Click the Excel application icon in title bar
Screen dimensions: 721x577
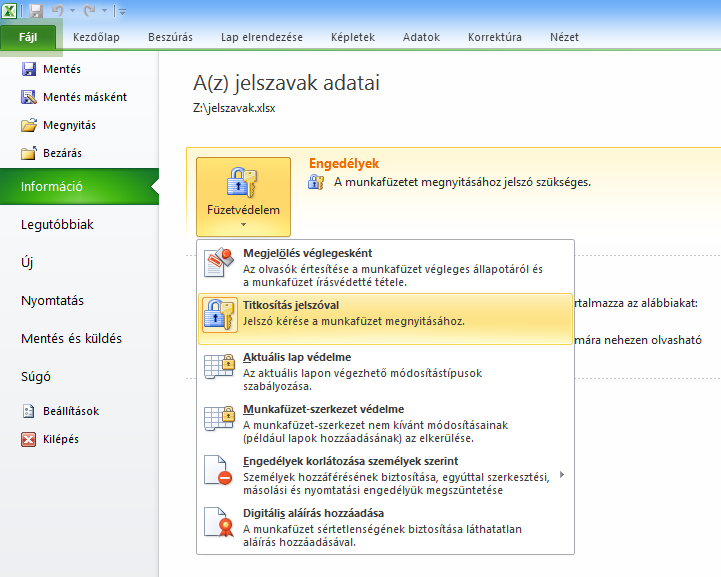(x=9, y=11)
